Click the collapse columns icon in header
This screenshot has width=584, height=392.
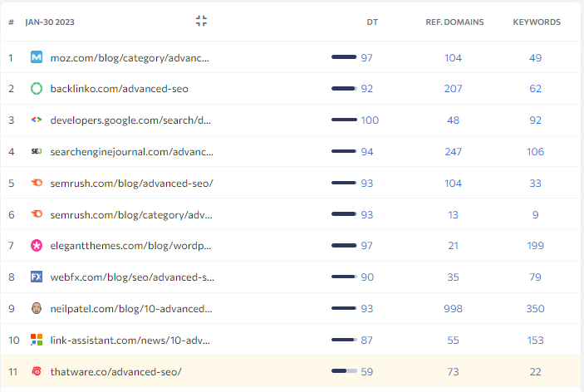201,21
